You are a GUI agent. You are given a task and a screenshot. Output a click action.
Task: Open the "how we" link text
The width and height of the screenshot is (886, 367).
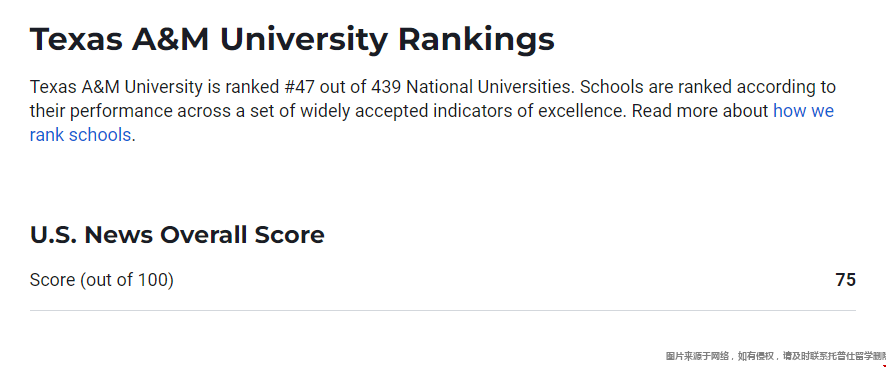point(803,111)
